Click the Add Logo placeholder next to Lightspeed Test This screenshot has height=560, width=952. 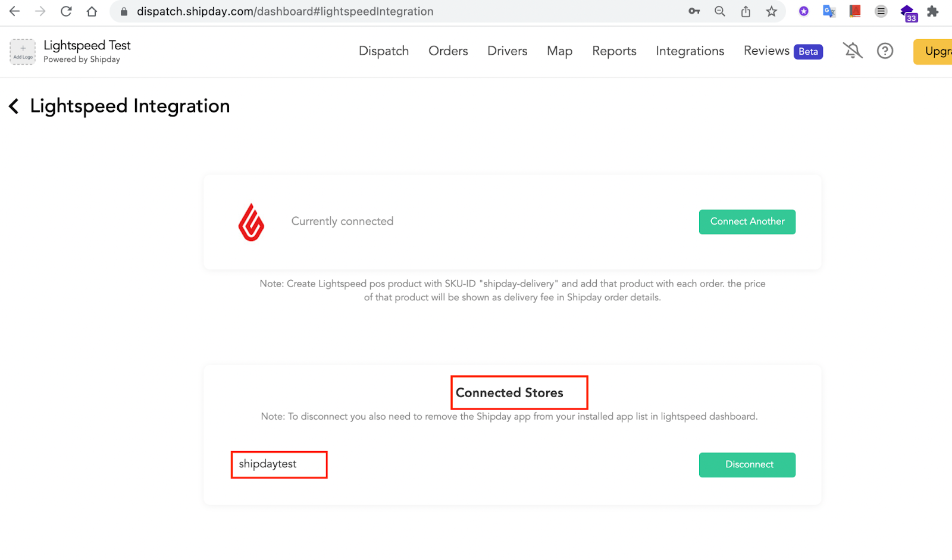(x=22, y=52)
